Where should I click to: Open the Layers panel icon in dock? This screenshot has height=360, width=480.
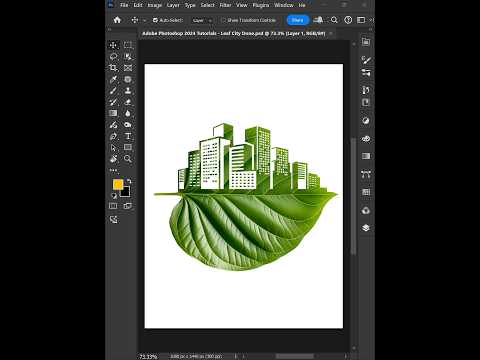click(x=366, y=228)
